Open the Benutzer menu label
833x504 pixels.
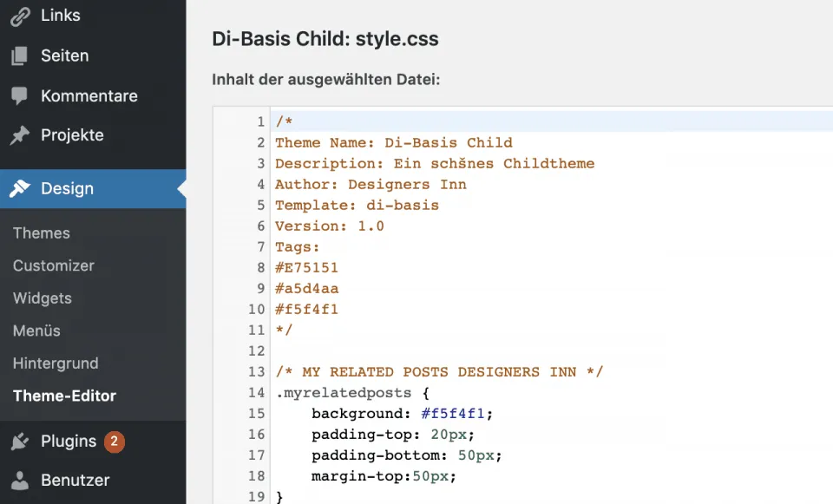click(x=75, y=481)
